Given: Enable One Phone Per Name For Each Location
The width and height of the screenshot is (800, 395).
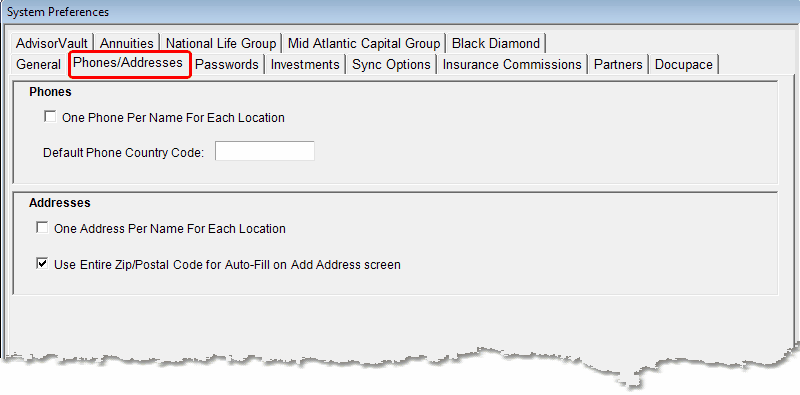Looking at the screenshot, I should (50, 117).
